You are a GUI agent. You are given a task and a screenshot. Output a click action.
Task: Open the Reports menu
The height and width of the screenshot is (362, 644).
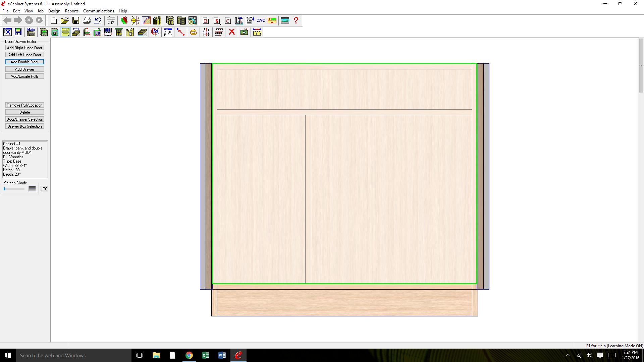pos(71,11)
